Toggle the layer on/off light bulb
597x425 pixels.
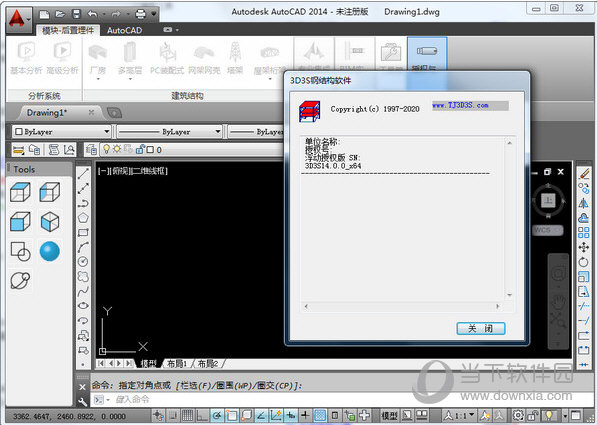coord(107,149)
